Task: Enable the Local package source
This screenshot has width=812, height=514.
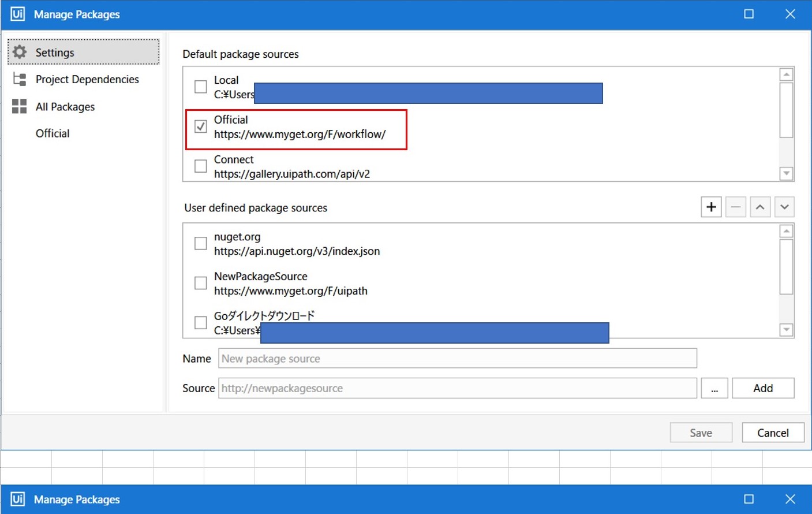Action: pos(200,87)
